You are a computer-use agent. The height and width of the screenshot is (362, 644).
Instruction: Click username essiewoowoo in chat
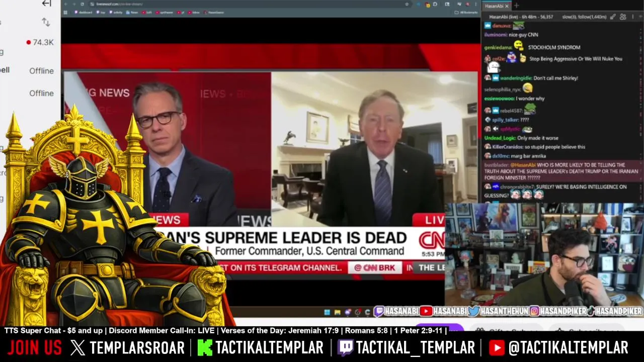click(x=499, y=99)
